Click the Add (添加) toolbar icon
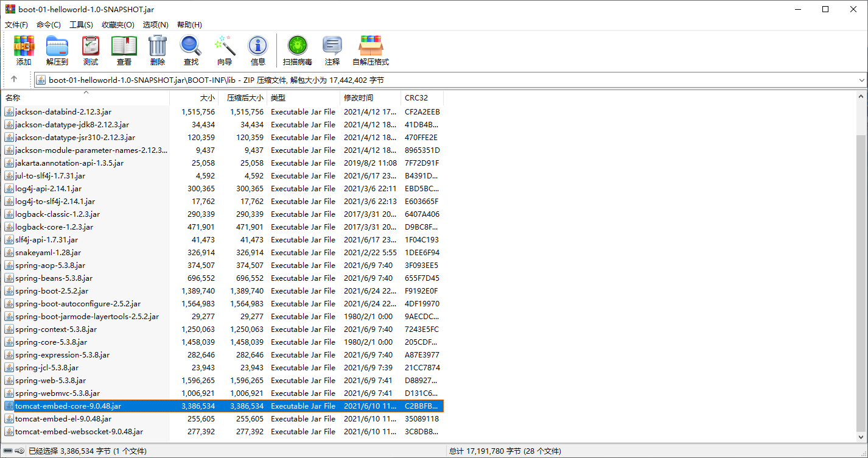The width and height of the screenshot is (868, 458). click(24, 51)
